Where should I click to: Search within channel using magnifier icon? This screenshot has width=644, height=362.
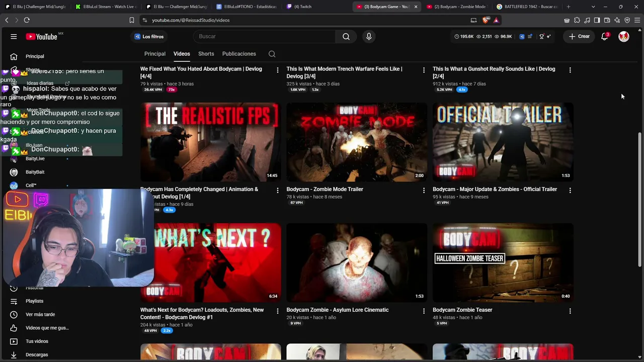click(x=272, y=54)
